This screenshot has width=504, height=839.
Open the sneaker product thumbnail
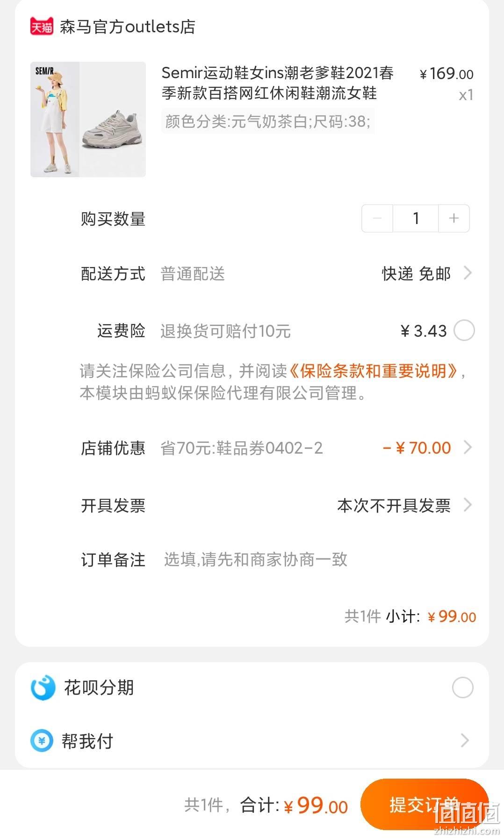coord(88,119)
